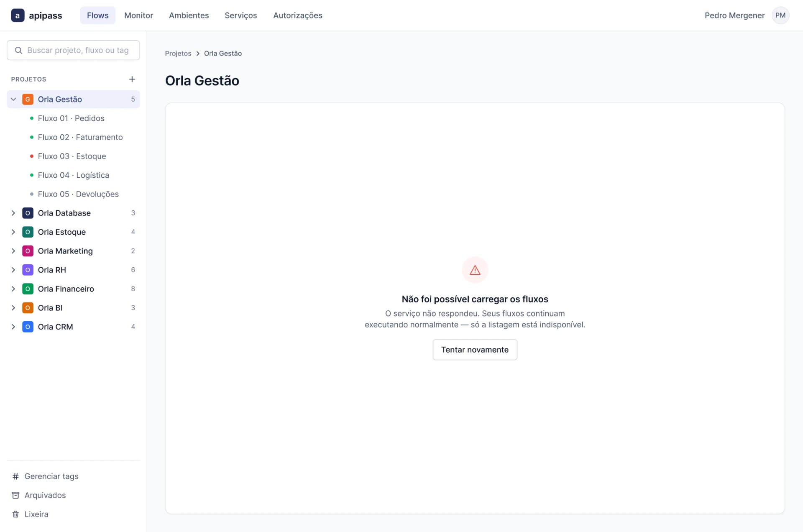Click the Orla CRM project icon

(x=28, y=327)
